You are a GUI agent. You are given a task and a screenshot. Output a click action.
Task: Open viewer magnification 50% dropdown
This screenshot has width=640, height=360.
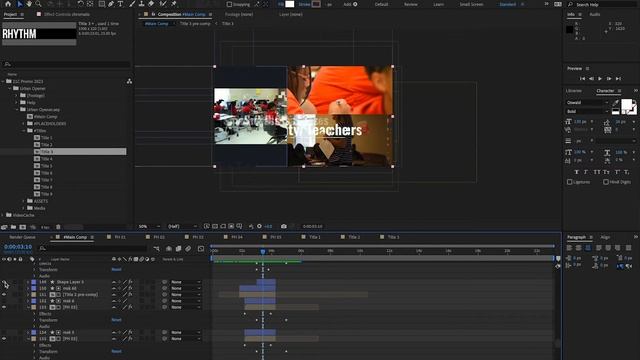tap(149, 226)
